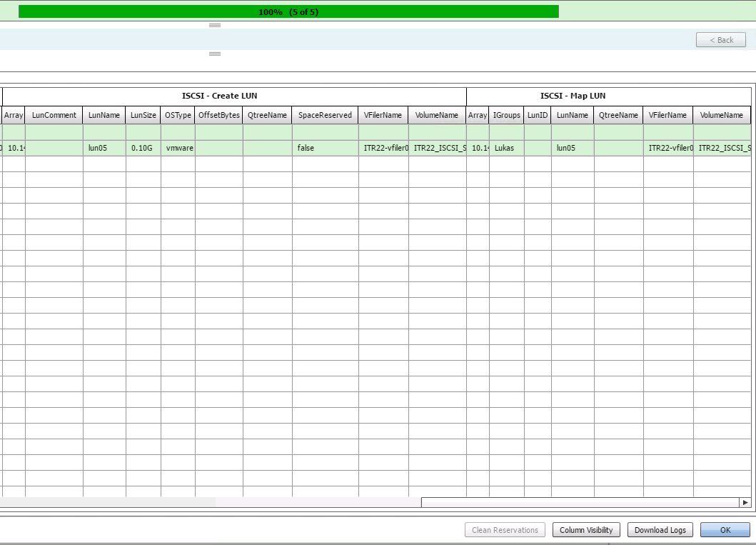Select the 10.1 Array cell under Create LUN

click(x=14, y=148)
